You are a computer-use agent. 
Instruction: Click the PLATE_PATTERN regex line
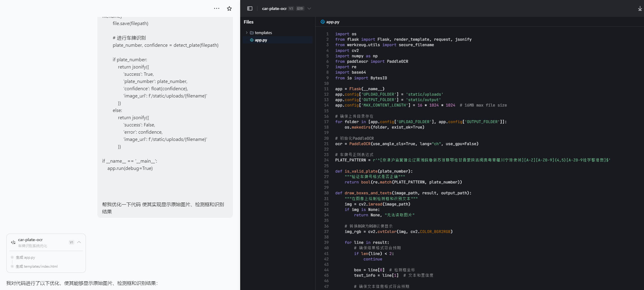click(473, 160)
